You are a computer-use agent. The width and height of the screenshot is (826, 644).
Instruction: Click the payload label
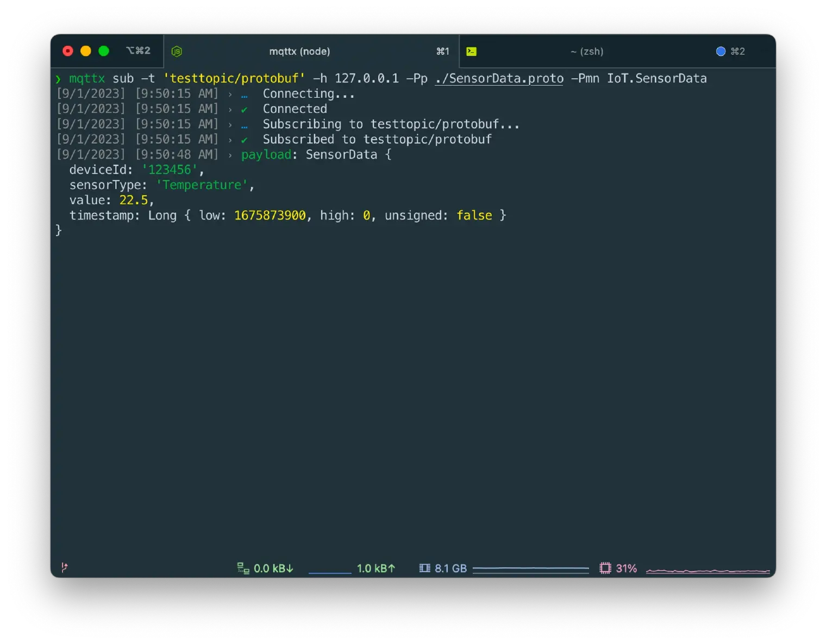[x=266, y=155]
